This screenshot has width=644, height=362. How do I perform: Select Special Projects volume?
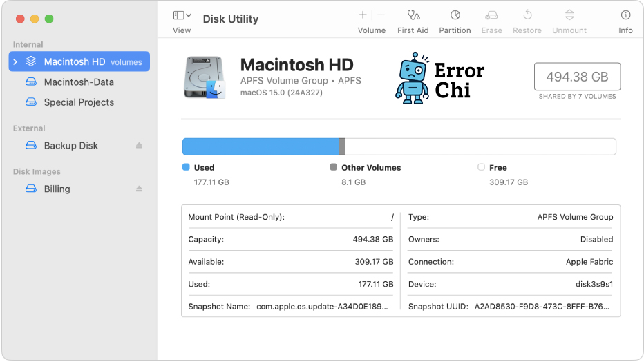[79, 102]
